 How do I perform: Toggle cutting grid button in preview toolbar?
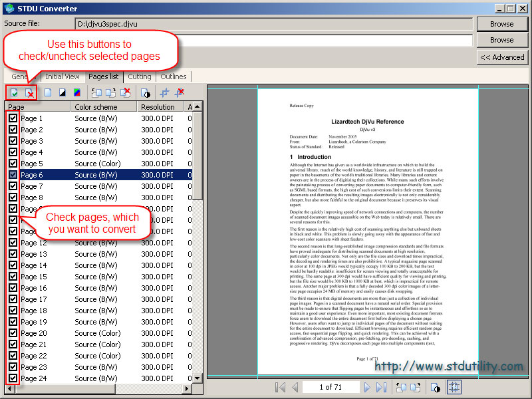454,387
